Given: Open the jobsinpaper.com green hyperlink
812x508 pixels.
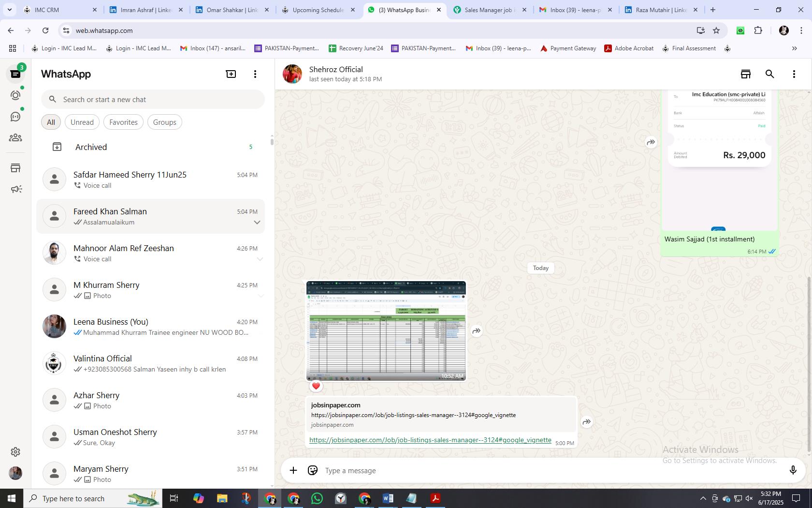Looking at the screenshot, I should [430, 440].
